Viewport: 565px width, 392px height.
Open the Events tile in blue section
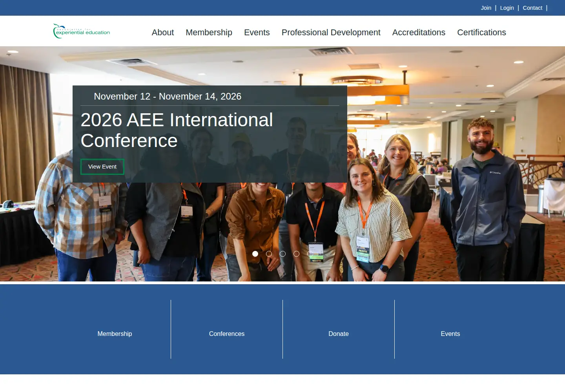coord(450,334)
